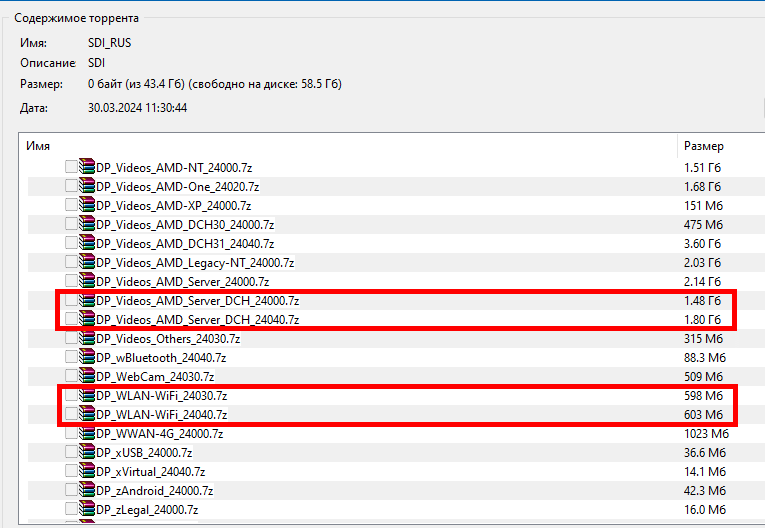Enable the DP_Videos_AMD-XP_24000.7z checkbox
The height and width of the screenshot is (528, 765).
click(x=71, y=205)
